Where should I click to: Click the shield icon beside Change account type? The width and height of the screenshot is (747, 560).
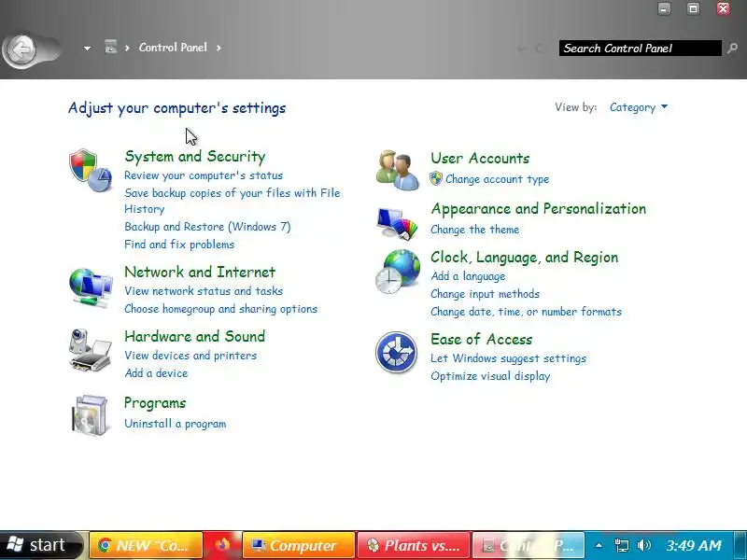[x=436, y=178]
